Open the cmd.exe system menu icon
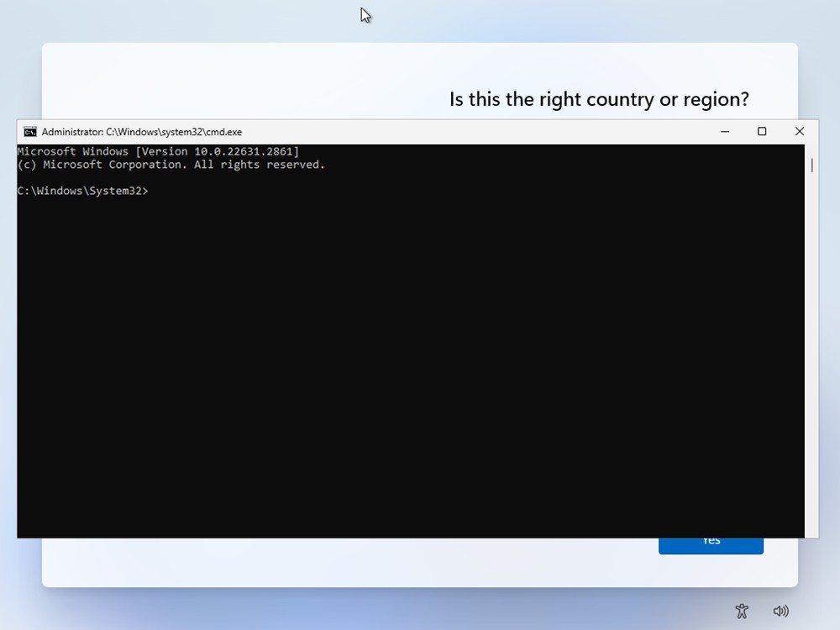The height and width of the screenshot is (630, 840). 30,132
